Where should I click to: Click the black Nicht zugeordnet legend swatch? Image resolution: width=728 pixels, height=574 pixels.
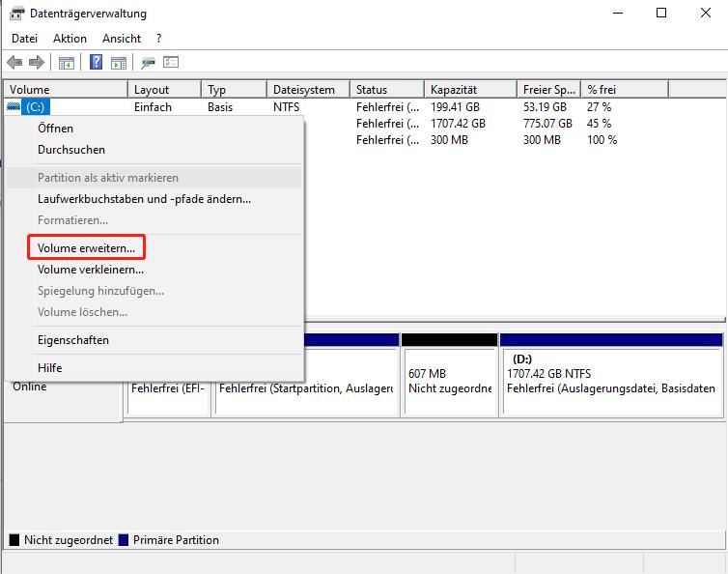pos(14,539)
